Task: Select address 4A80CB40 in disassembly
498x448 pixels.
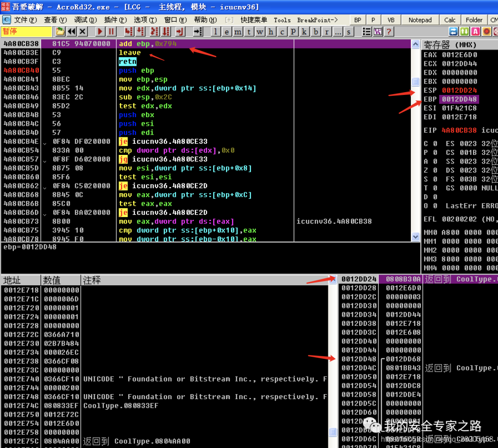Action: (x=21, y=71)
